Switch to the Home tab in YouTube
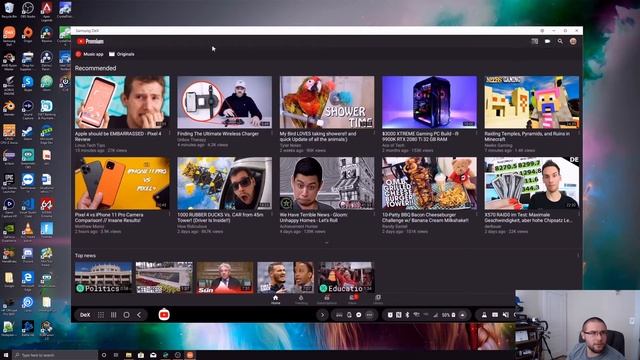Screen dimensions: 640x360 click(276, 300)
